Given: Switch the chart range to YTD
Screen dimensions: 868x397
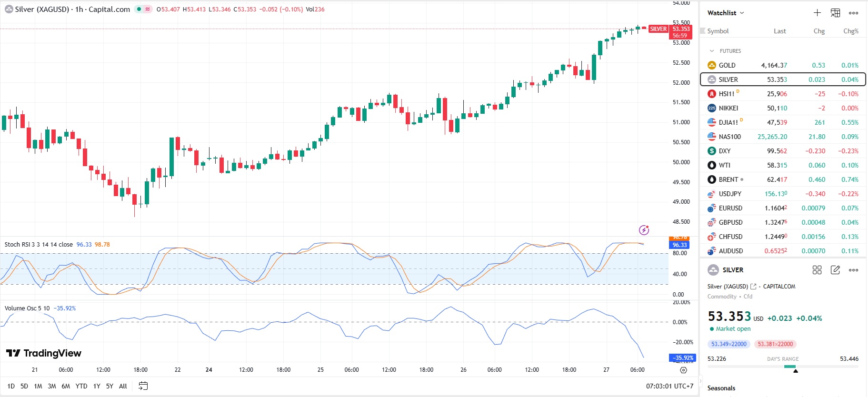Looking at the screenshot, I should [81, 386].
